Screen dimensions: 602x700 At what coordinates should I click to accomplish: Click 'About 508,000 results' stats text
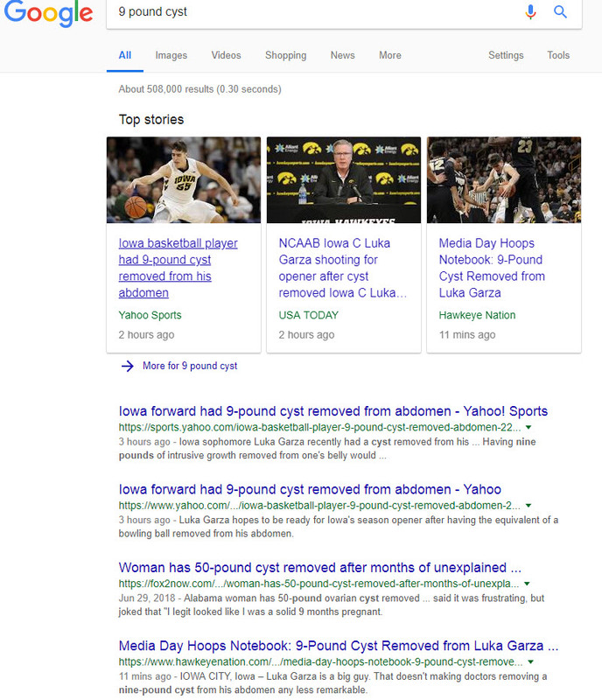point(199,89)
